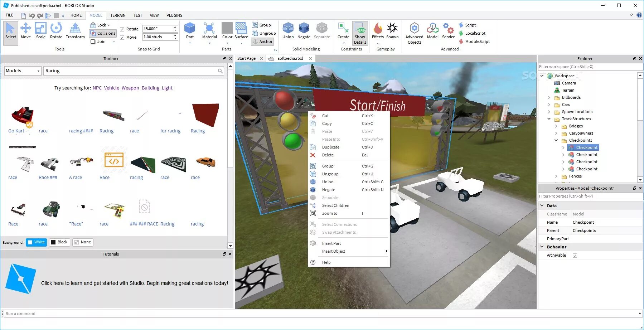Enable the Join checkbox
This screenshot has width=644, height=330.
[93, 42]
